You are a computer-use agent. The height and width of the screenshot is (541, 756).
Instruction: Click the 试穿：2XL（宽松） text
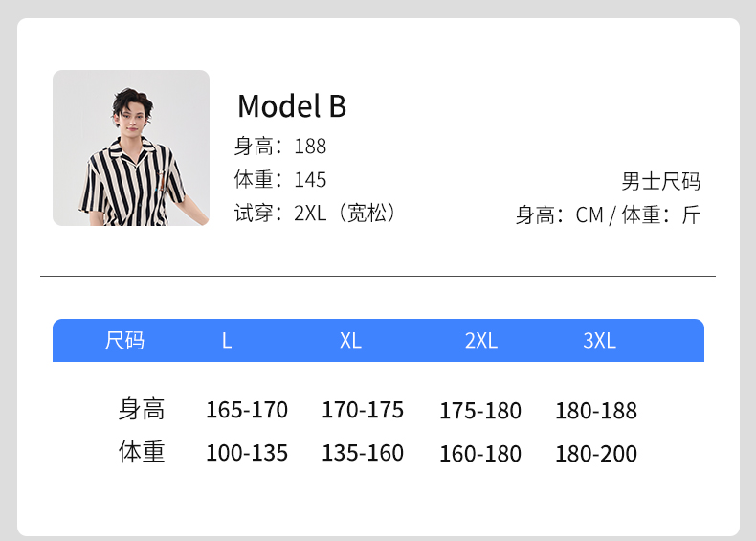[x=316, y=214]
